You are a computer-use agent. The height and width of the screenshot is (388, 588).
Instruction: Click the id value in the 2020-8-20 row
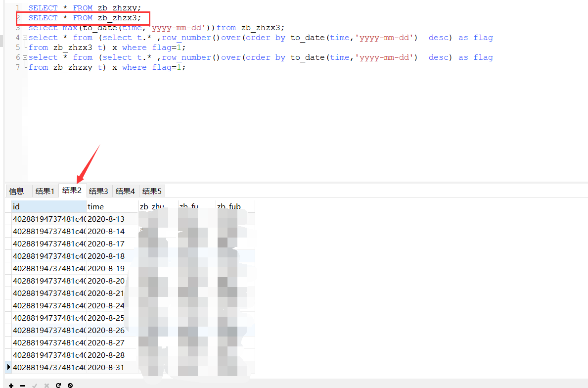pyautogui.click(x=49, y=281)
